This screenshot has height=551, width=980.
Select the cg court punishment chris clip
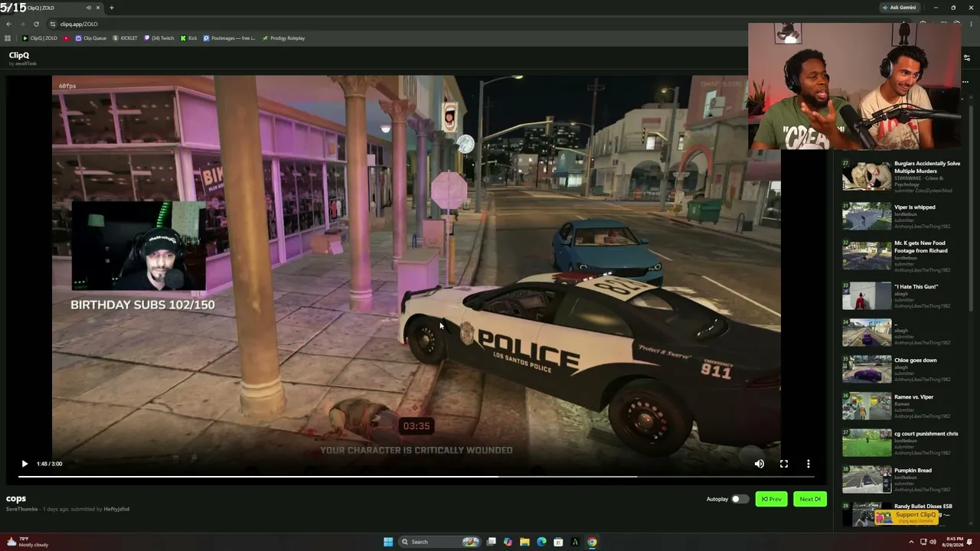pos(901,443)
